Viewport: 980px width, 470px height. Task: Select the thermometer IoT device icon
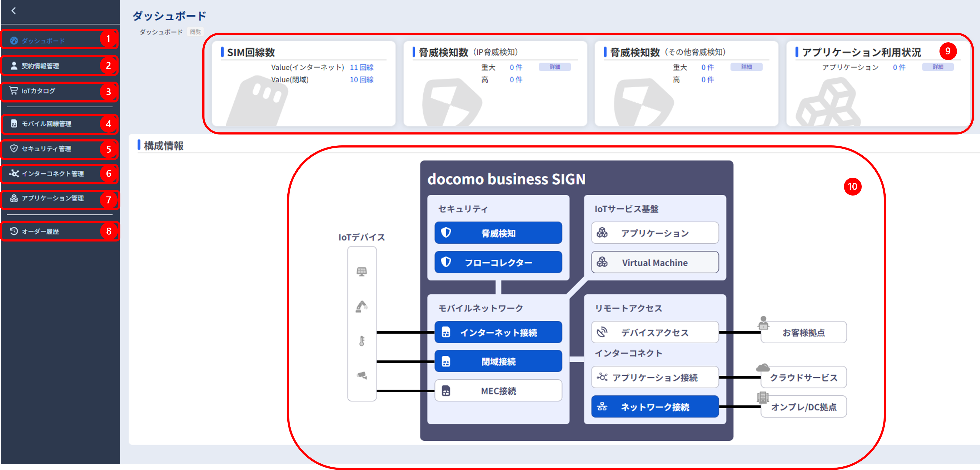361,341
